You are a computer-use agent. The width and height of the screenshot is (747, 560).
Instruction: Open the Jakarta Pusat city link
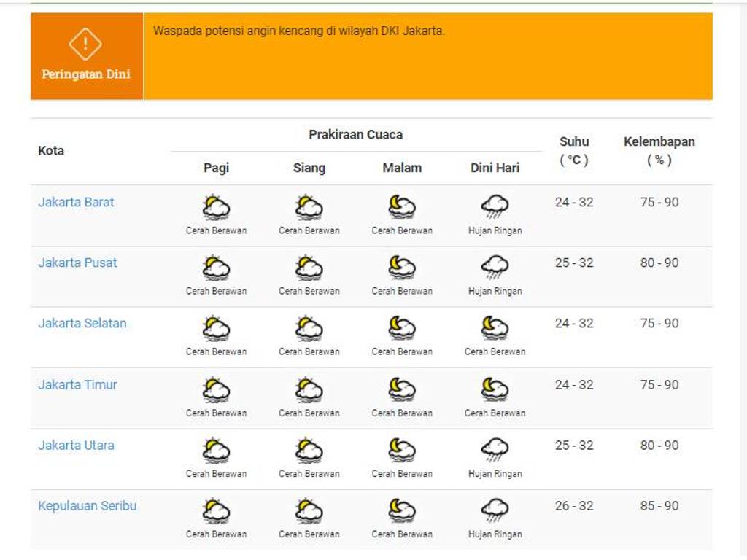(77, 262)
